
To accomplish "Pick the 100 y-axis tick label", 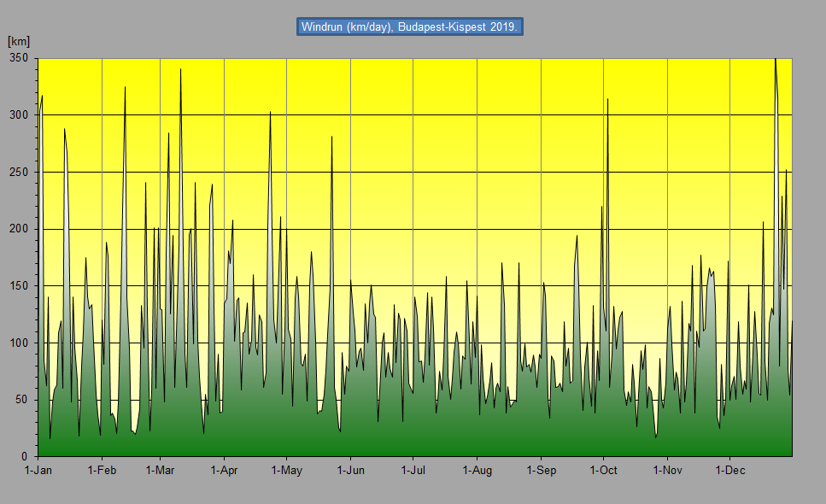I will (x=19, y=343).
